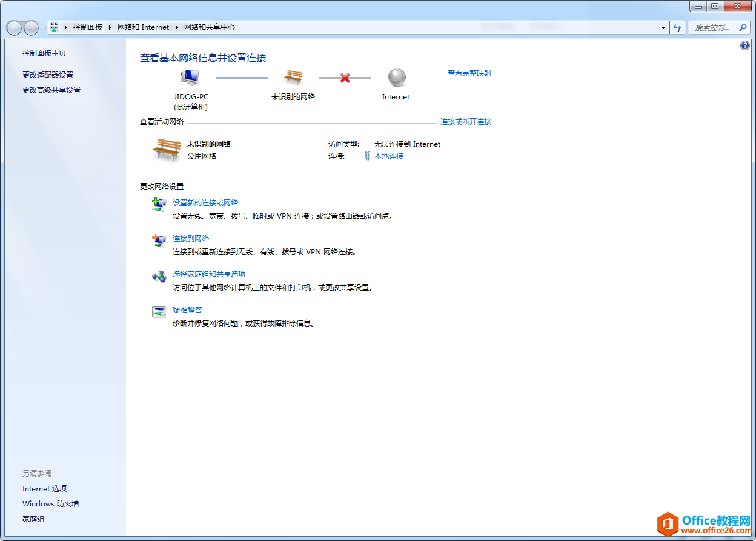Open the 本地连接 link
This screenshot has width=756, height=541.
(389, 156)
